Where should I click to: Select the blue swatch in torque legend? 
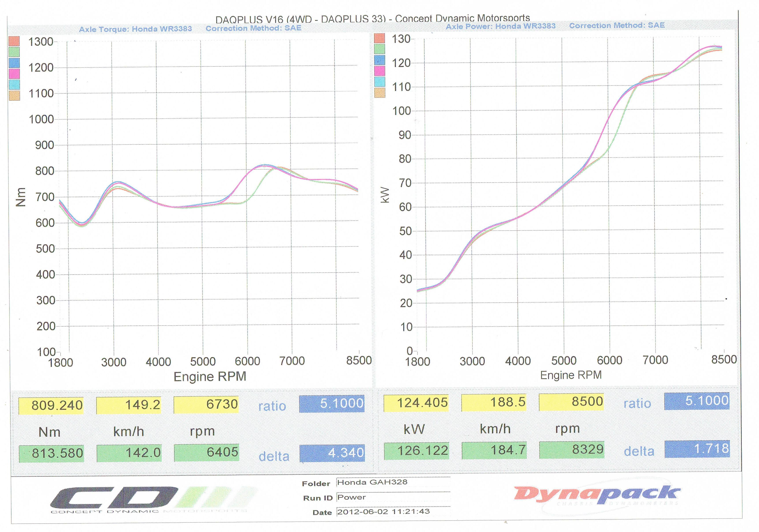click(14, 63)
